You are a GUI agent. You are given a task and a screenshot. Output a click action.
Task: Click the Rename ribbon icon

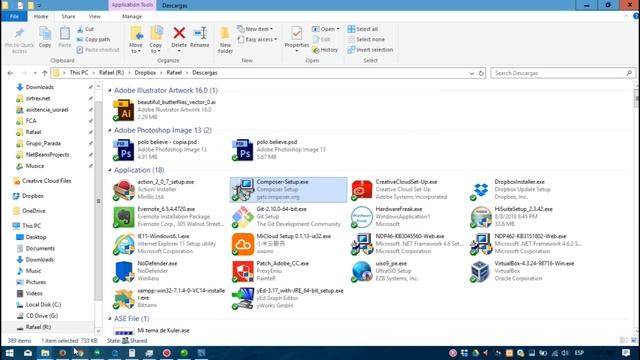click(200, 33)
